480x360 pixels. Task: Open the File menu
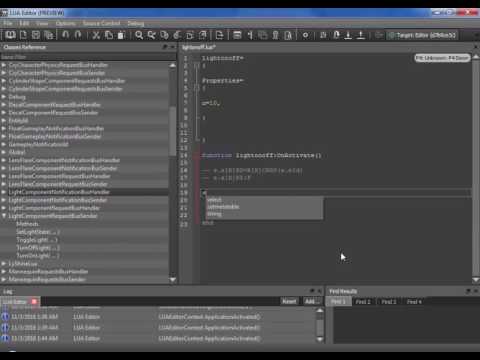click(x=8, y=23)
